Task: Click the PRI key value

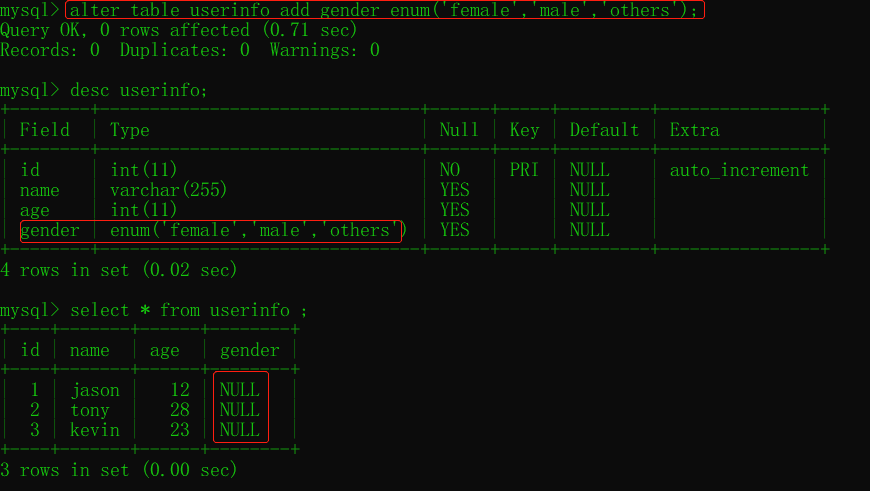Action: tap(524, 170)
